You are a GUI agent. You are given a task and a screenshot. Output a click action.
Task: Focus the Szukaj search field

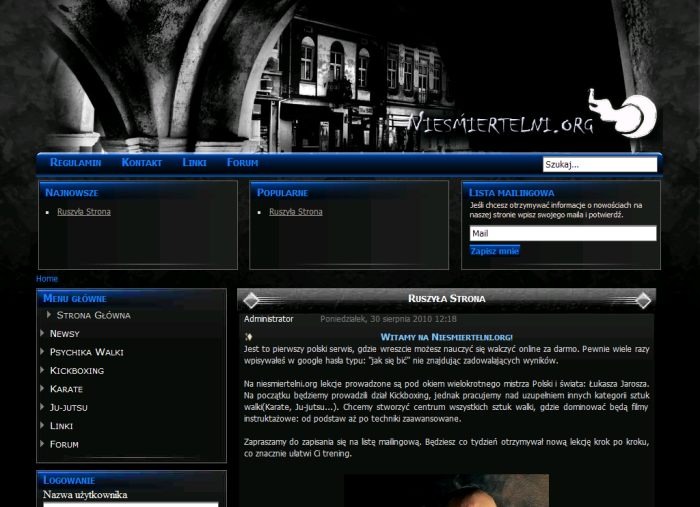pyautogui.click(x=599, y=164)
